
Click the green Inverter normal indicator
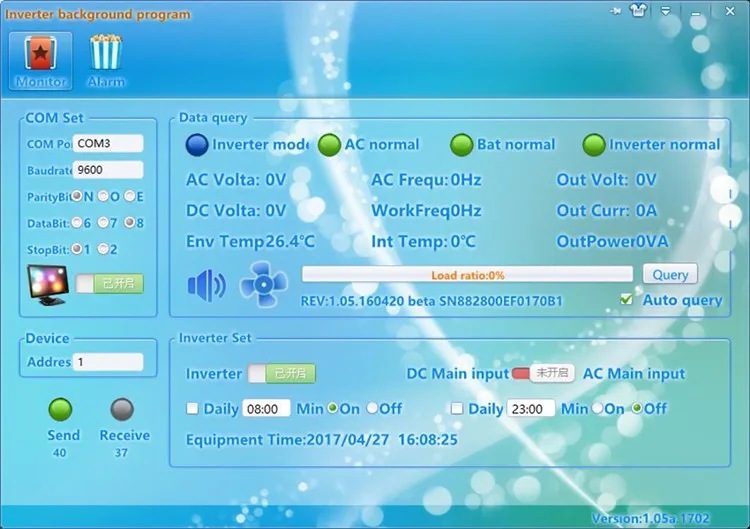tap(594, 144)
